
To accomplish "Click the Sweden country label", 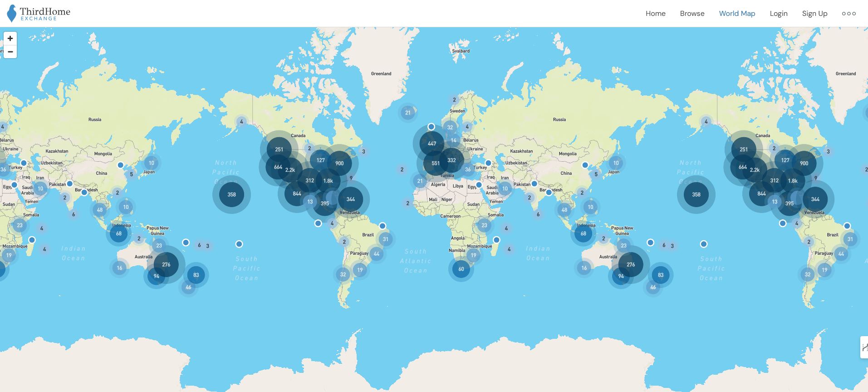I will click(457, 111).
